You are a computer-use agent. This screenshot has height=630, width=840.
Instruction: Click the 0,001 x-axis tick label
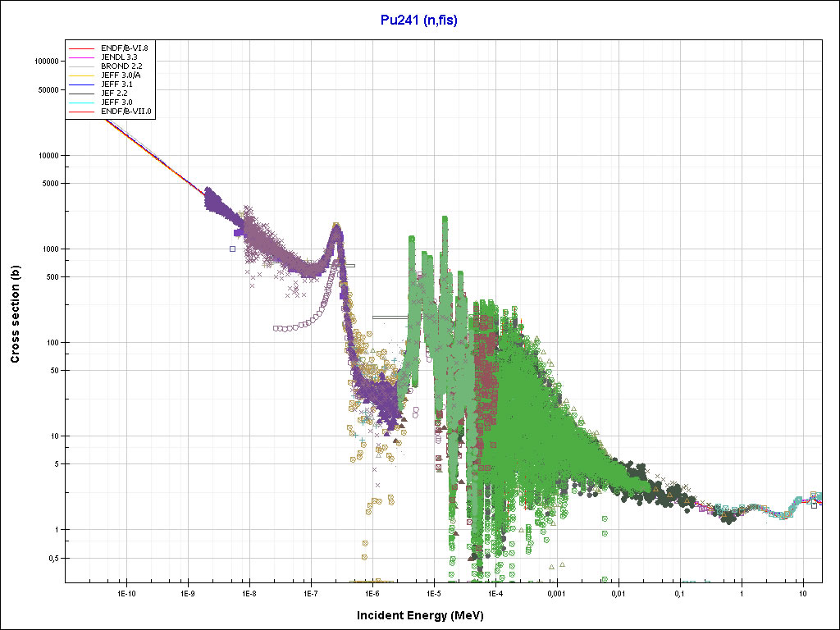point(556,592)
